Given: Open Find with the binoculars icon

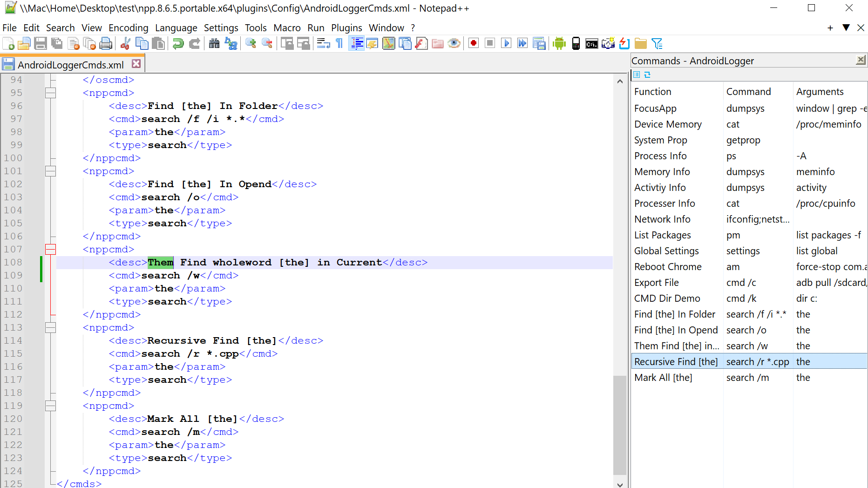Looking at the screenshot, I should tap(214, 44).
